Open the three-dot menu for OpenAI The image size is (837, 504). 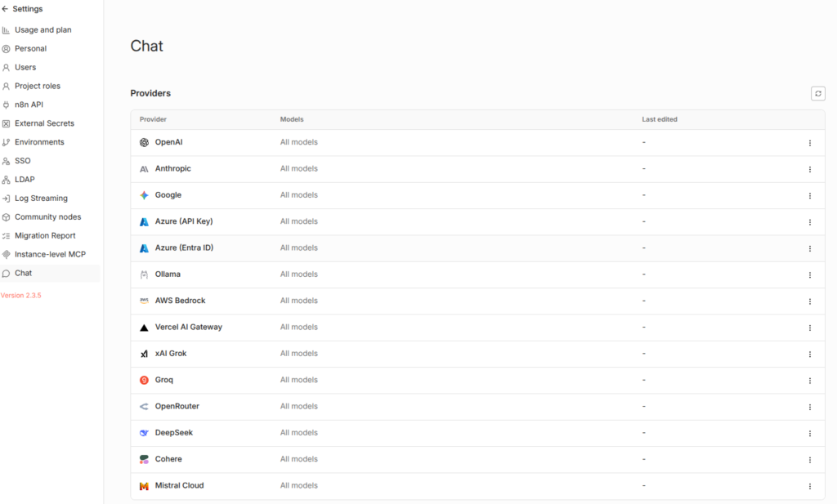click(809, 143)
